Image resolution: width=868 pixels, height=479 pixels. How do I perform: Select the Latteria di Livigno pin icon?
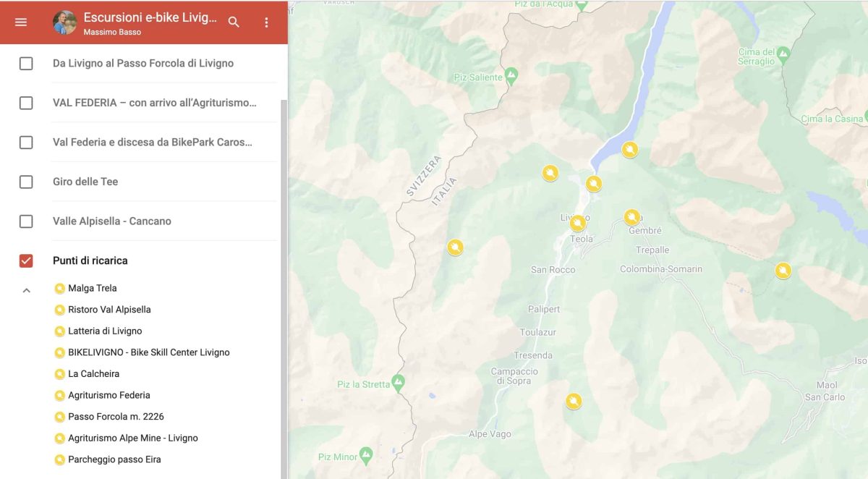59,331
